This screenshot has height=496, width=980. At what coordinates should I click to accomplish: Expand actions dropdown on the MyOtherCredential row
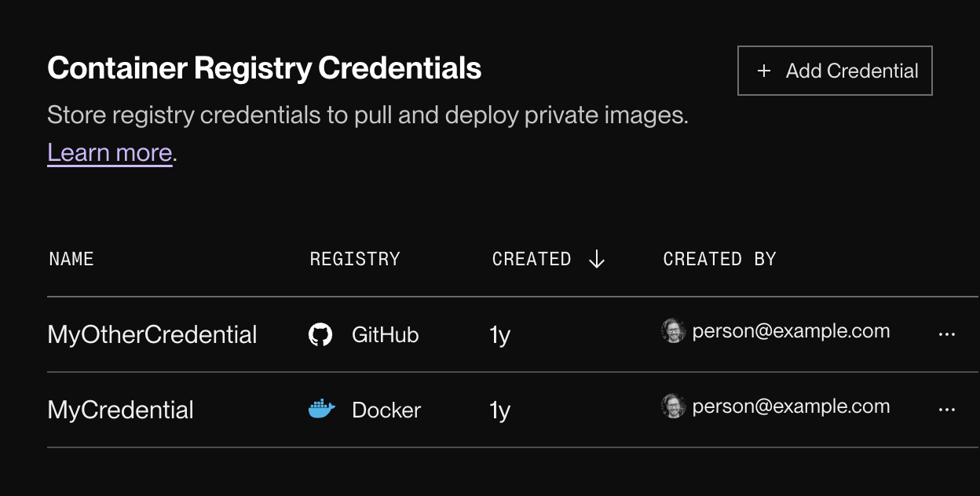[945, 334]
